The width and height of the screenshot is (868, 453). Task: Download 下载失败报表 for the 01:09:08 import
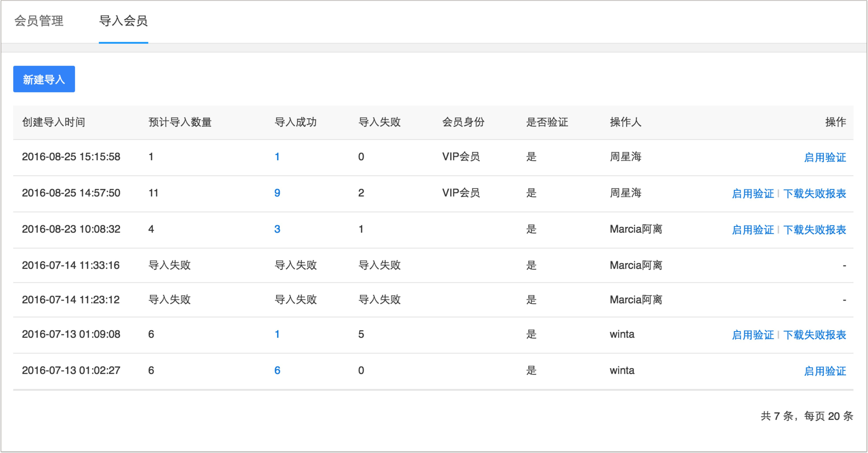pyautogui.click(x=814, y=335)
